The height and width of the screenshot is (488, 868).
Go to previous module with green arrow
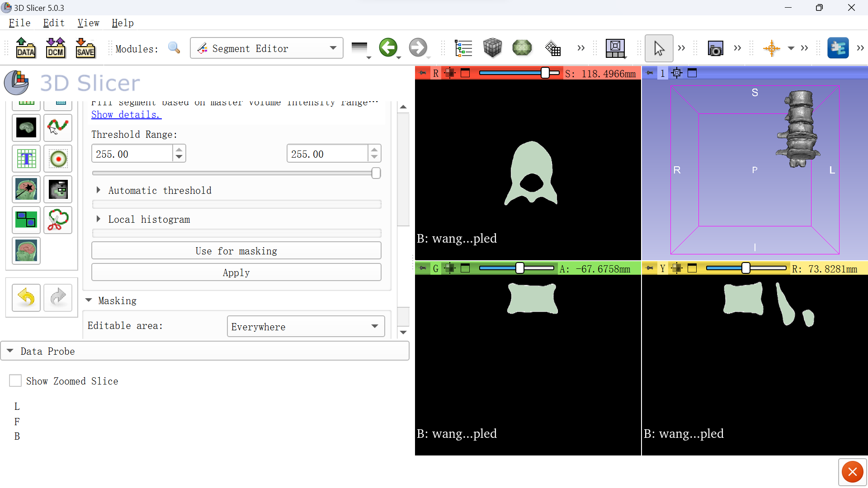388,47
